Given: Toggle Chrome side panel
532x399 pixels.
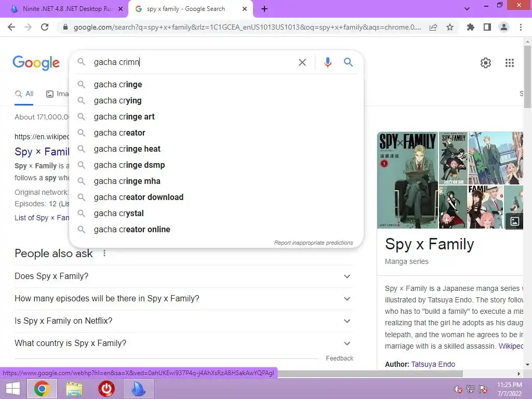Looking at the screenshot, I should tap(487, 27).
